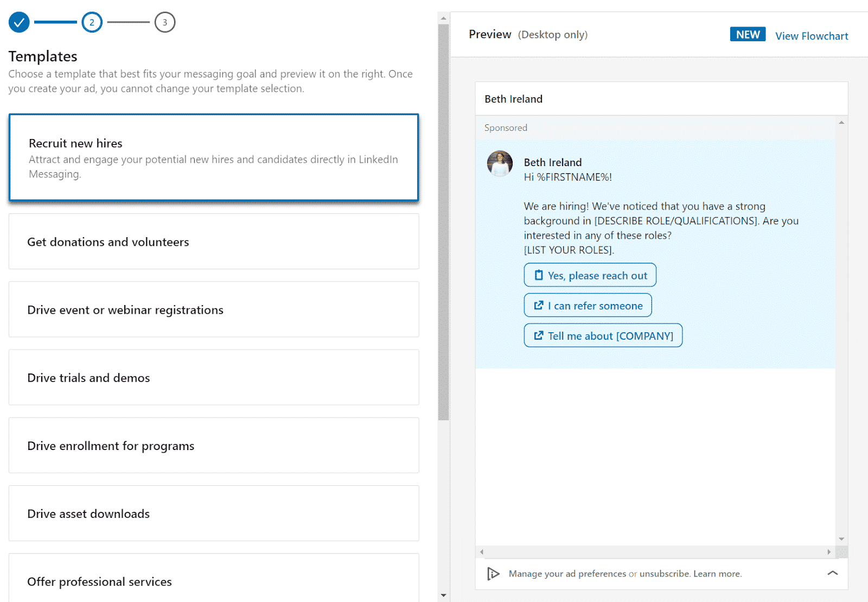Open the Learn more link
The height and width of the screenshot is (602, 868).
coord(717,574)
